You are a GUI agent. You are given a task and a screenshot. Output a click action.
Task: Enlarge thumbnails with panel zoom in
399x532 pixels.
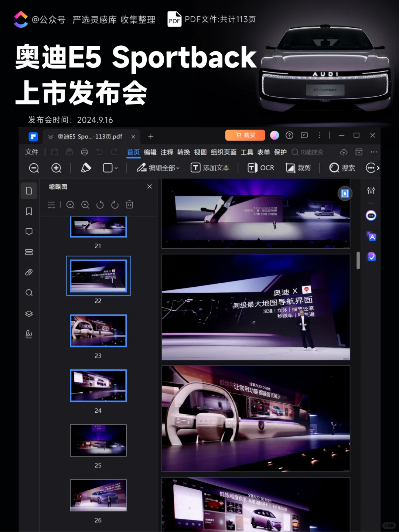tap(85, 205)
